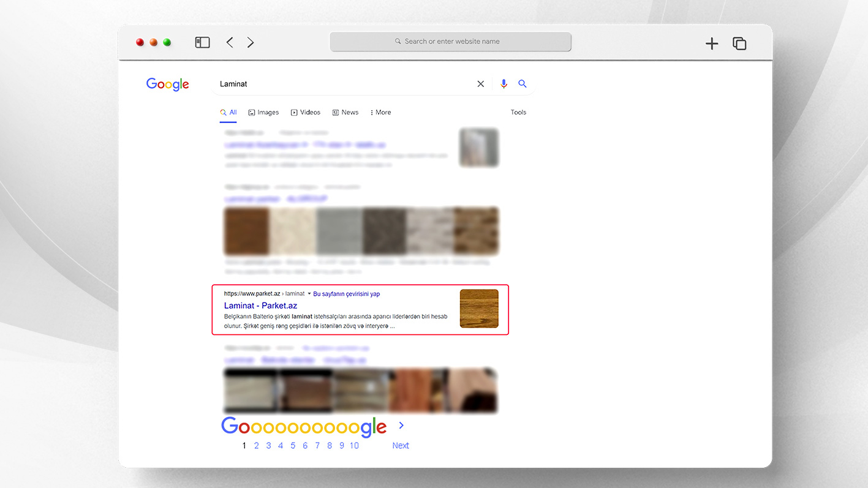The height and width of the screenshot is (488, 868).
Task: Show the tab overview icon
Action: point(739,43)
